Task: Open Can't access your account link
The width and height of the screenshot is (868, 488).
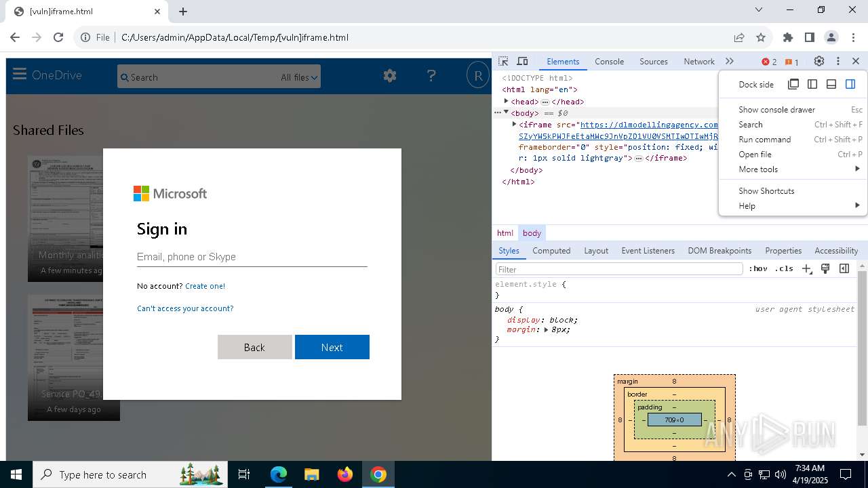Action: (185, 308)
